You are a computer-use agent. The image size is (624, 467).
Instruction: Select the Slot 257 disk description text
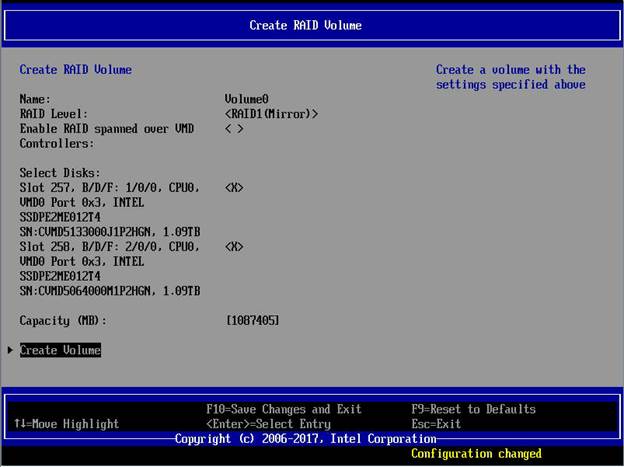point(110,210)
